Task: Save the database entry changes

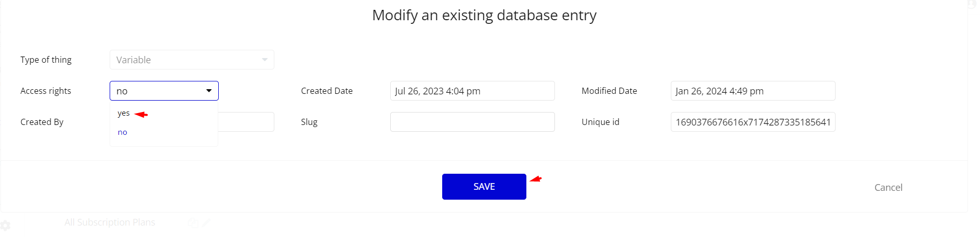Action: point(484,187)
